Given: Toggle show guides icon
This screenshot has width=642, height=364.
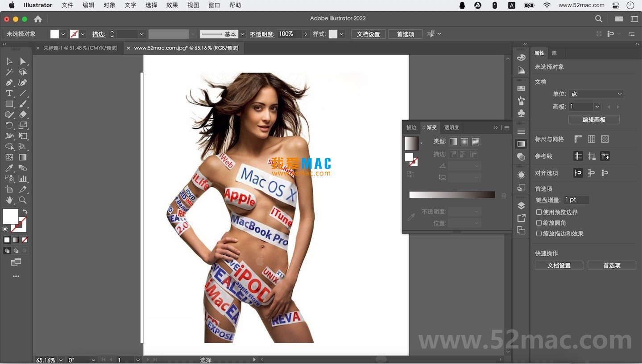Looking at the screenshot, I should click(x=578, y=156).
